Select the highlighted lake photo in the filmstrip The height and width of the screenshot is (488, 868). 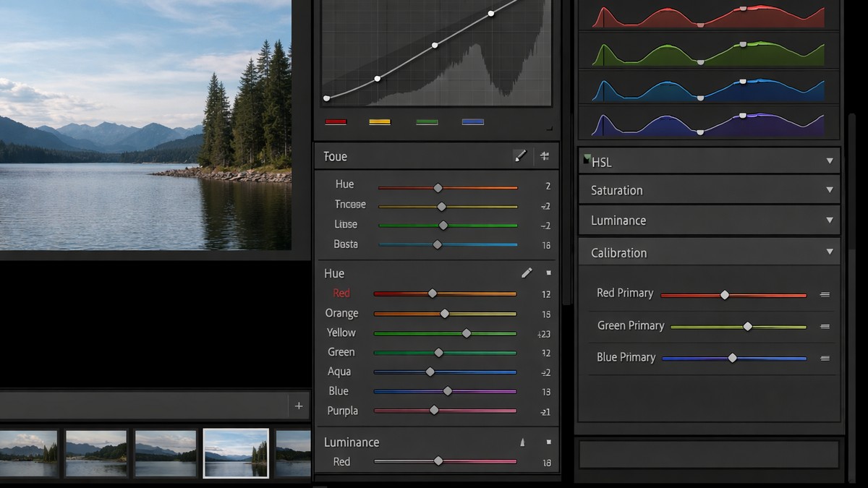point(236,453)
